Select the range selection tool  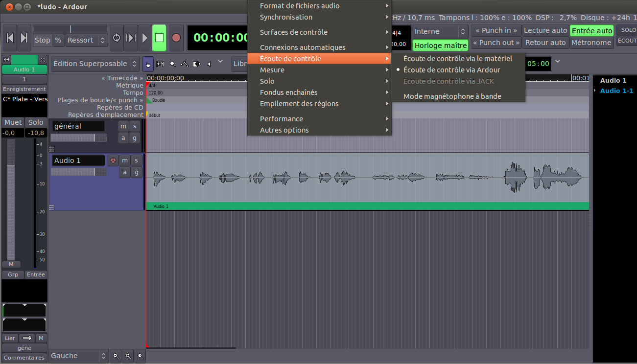pyautogui.click(x=160, y=64)
